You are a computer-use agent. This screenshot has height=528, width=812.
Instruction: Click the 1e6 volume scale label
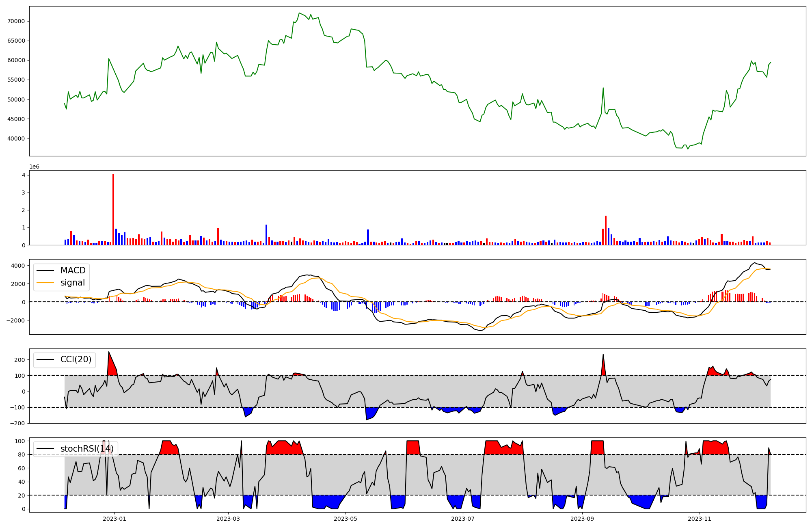tap(34, 167)
